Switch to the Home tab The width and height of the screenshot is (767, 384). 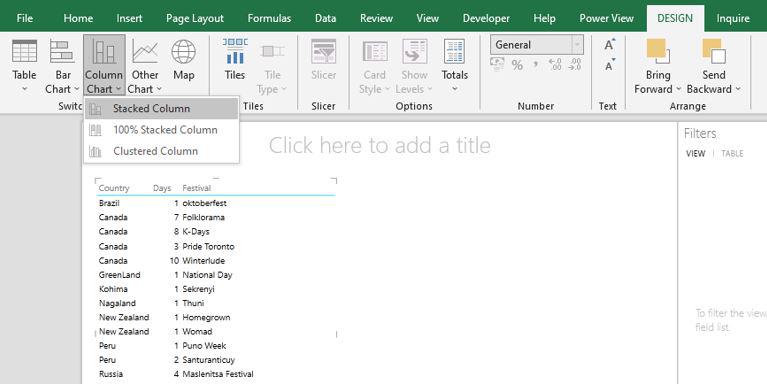78,19
